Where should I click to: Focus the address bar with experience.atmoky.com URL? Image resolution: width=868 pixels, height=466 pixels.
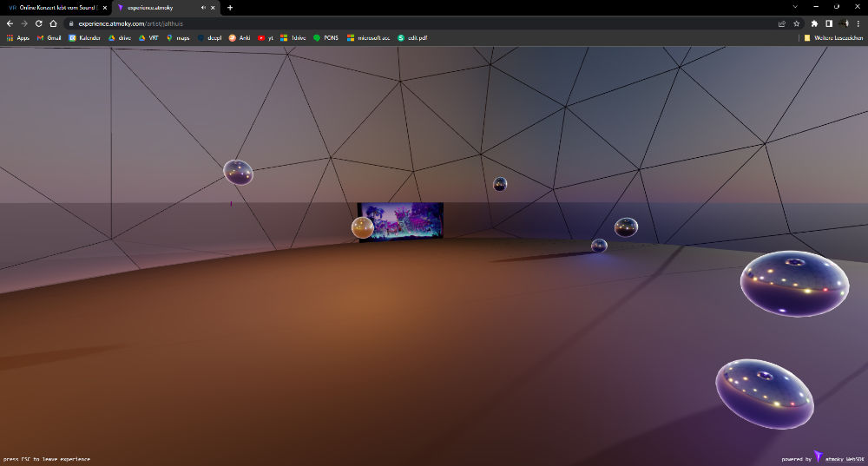[421, 23]
